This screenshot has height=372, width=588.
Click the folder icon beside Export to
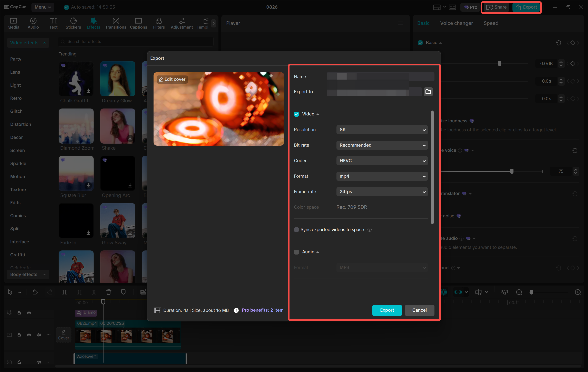pos(428,92)
